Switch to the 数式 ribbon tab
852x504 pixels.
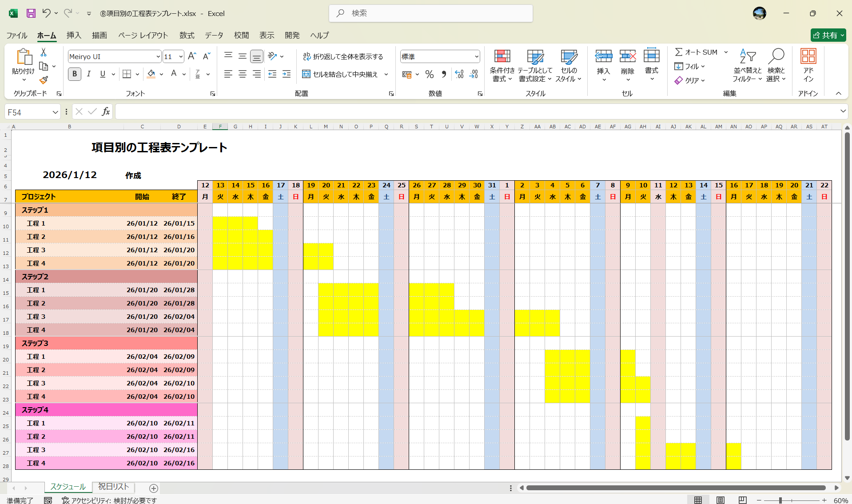click(x=187, y=35)
